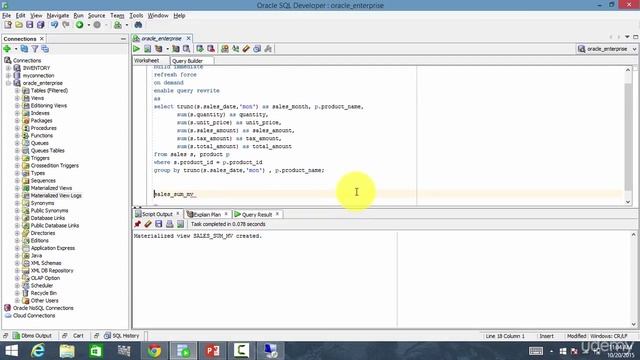
Task: Open PowerPoint from the taskbar
Action: pyautogui.click(x=212, y=351)
